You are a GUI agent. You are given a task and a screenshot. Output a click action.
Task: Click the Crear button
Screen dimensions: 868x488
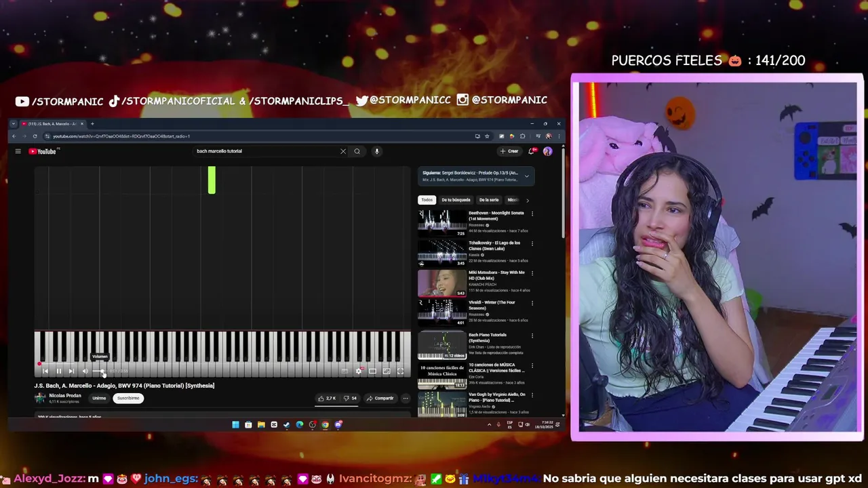pyautogui.click(x=509, y=151)
